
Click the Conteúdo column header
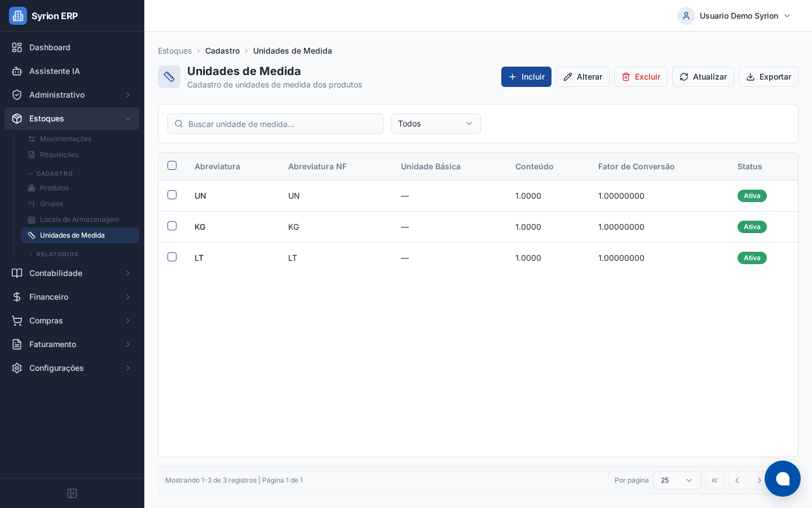tap(534, 167)
